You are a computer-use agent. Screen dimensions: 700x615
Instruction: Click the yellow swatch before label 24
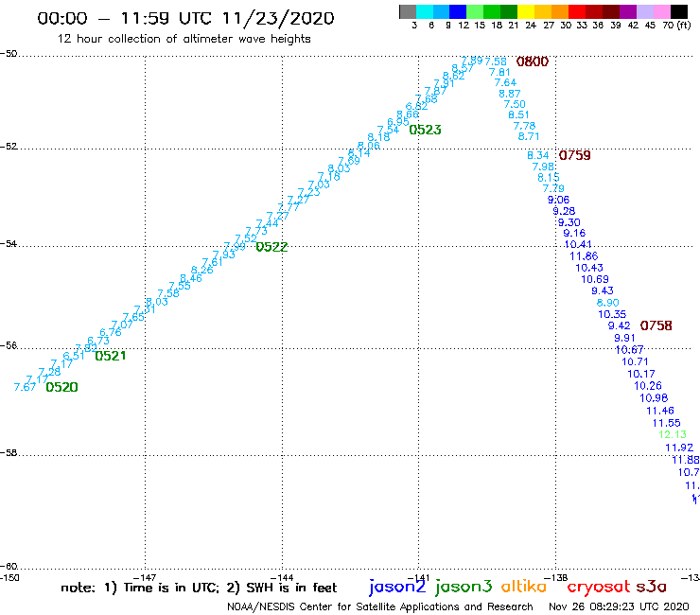[526, 11]
